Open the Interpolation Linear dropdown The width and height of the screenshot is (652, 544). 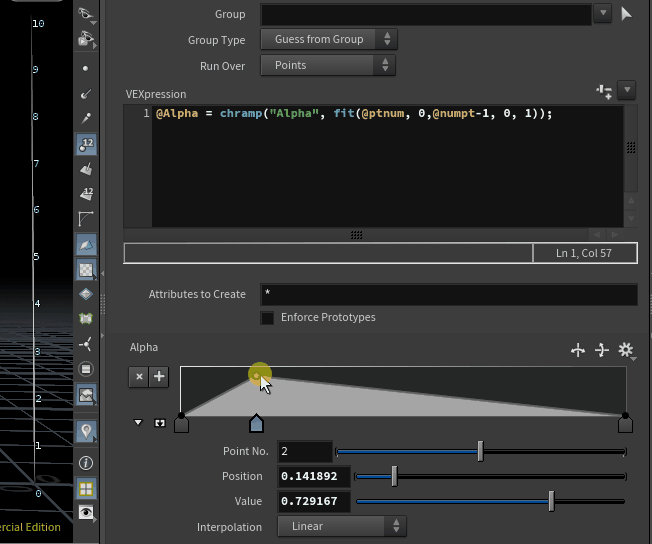(x=342, y=527)
